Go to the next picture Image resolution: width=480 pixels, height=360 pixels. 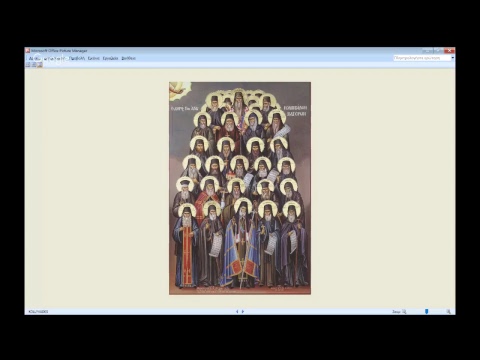click(243, 311)
